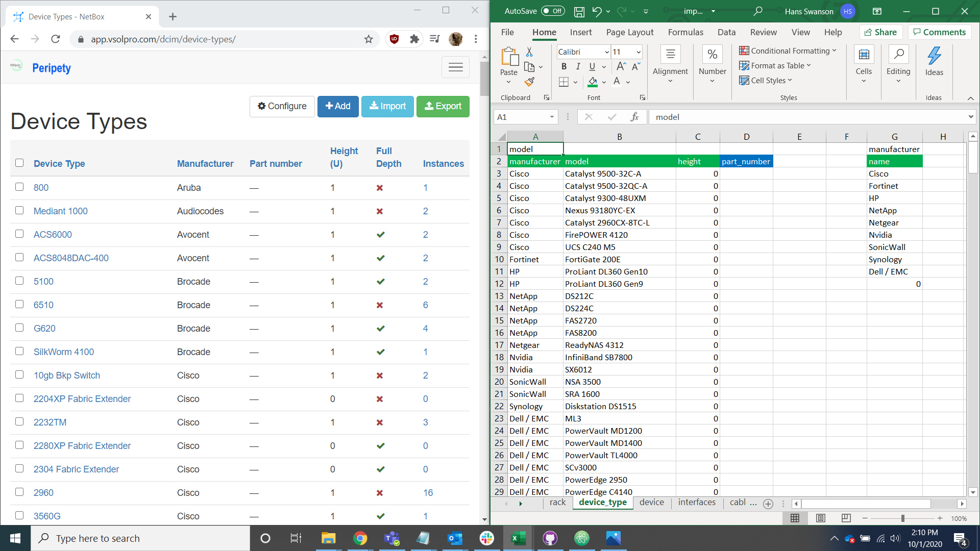Collapse the Excel ribbon

(x=970, y=98)
